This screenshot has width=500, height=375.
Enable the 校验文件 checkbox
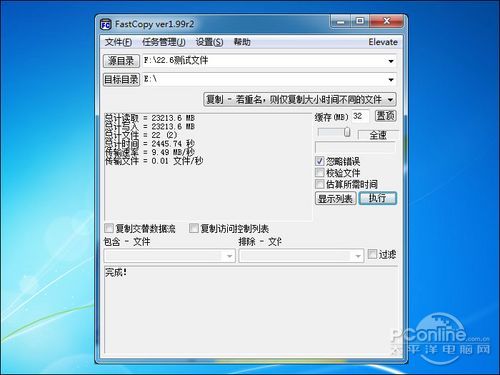(319, 173)
